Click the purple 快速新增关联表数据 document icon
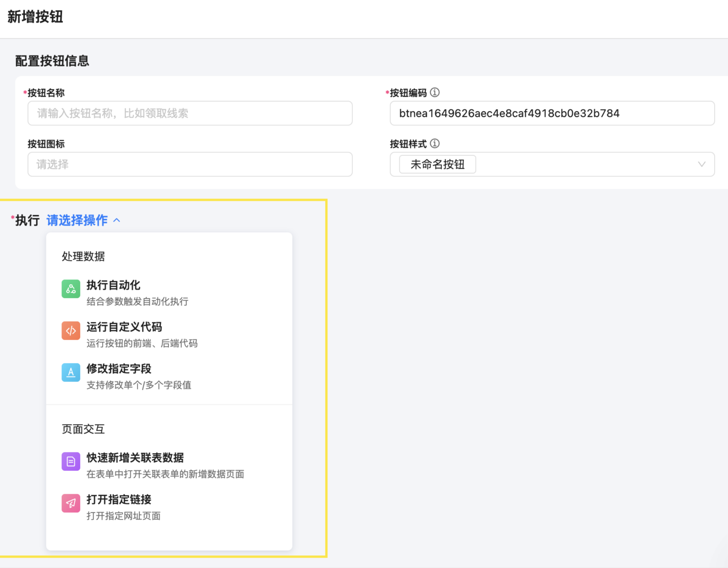Image resolution: width=728 pixels, height=568 pixels. click(71, 461)
